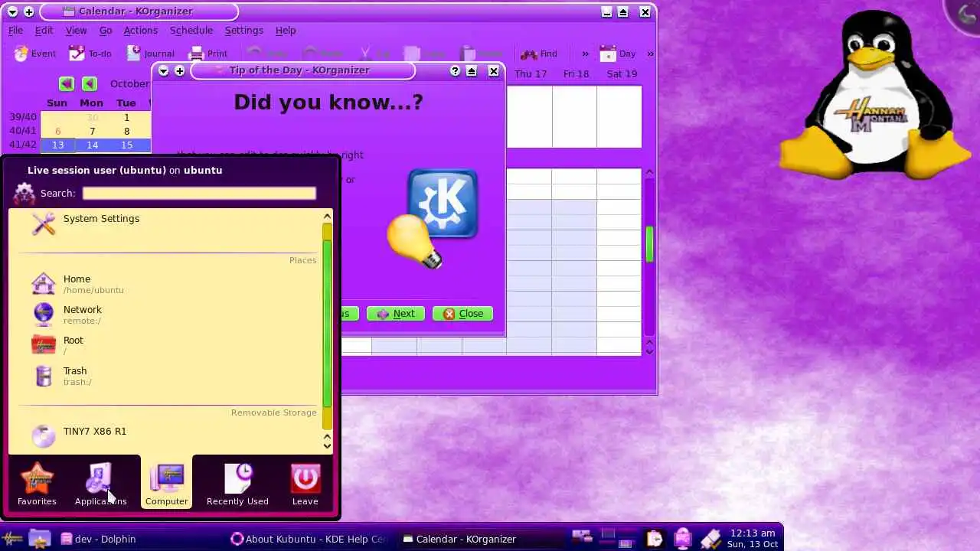Show the Next tip of the day

tap(396, 314)
